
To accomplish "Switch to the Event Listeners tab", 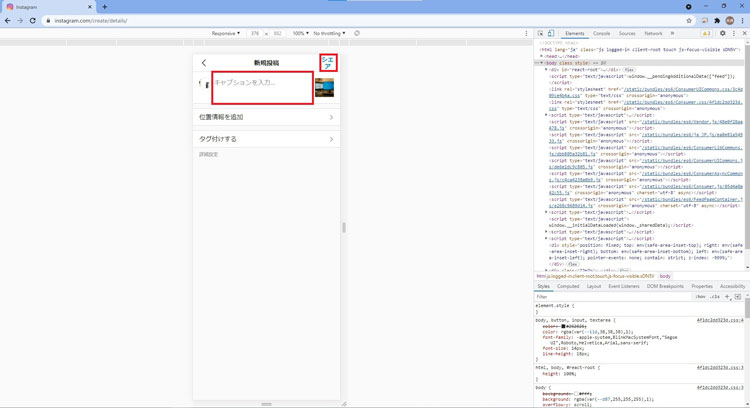I will tap(624, 286).
